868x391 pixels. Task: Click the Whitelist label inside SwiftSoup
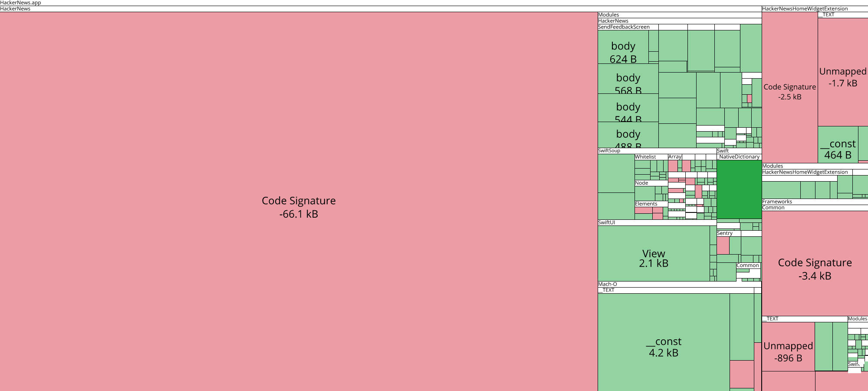click(x=645, y=156)
